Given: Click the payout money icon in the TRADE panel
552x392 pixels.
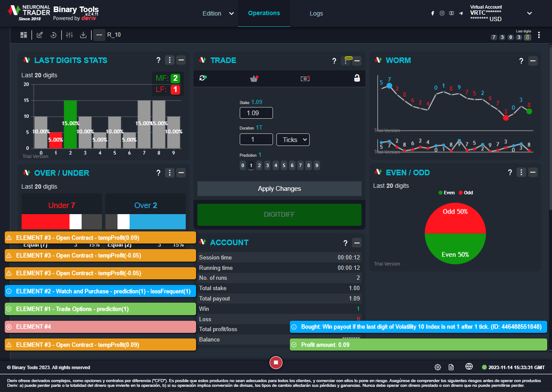Looking at the screenshot, I should tap(305, 79).
